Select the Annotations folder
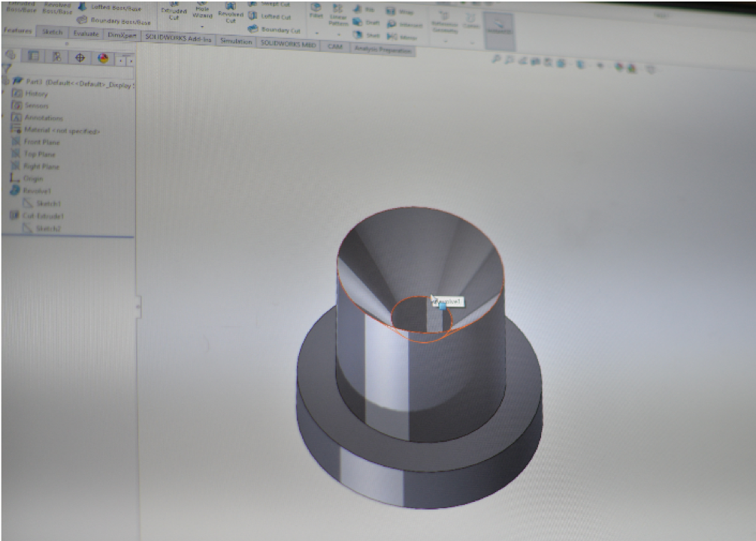The width and height of the screenshot is (756, 541). [37, 118]
